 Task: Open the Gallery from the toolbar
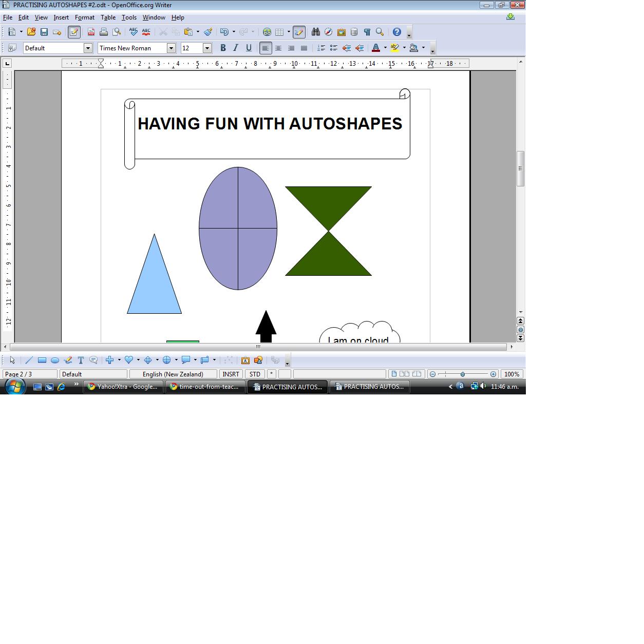[342, 32]
